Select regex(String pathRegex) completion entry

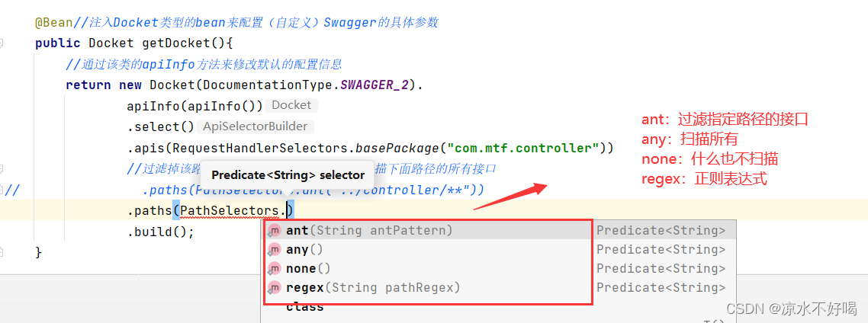tap(373, 288)
